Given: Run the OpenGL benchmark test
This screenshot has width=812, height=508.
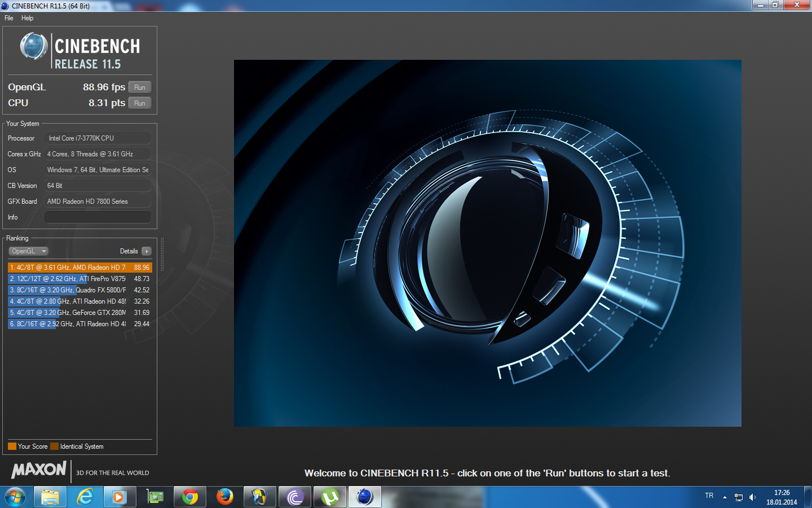Looking at the screenshot, I should pos(140,87).
